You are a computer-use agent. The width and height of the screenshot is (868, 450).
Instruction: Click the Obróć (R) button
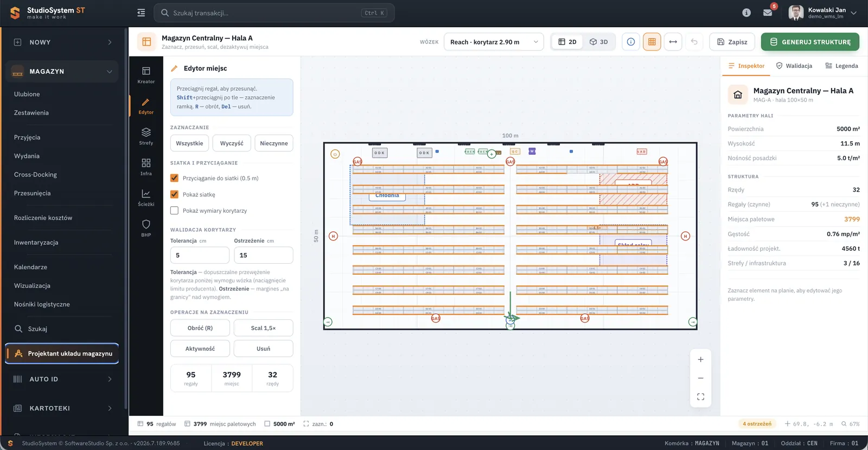[200, 328]
